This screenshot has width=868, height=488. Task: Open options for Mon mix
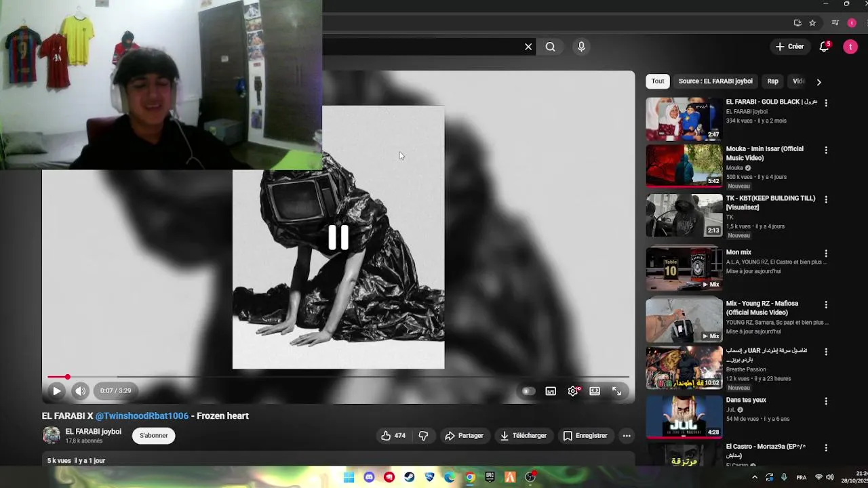coord(826,253)
